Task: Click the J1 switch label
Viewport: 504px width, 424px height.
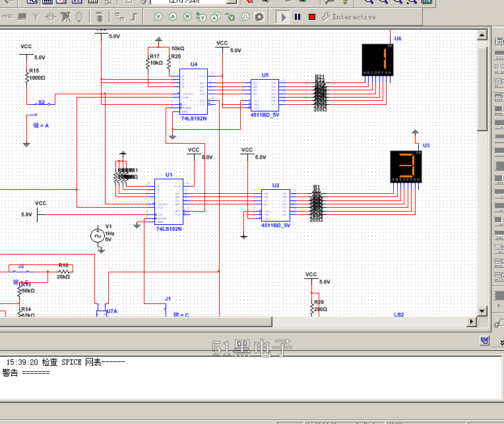Action: pyautogui.click(x=168, y=299)
